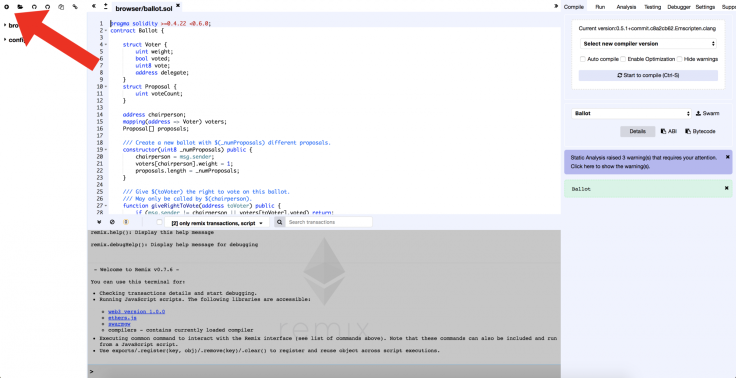Screen dimensions: 736x378
Task: Collapse the file explorer with double-chevron icon
Action: pyautogui.click(x=94, y=6)
